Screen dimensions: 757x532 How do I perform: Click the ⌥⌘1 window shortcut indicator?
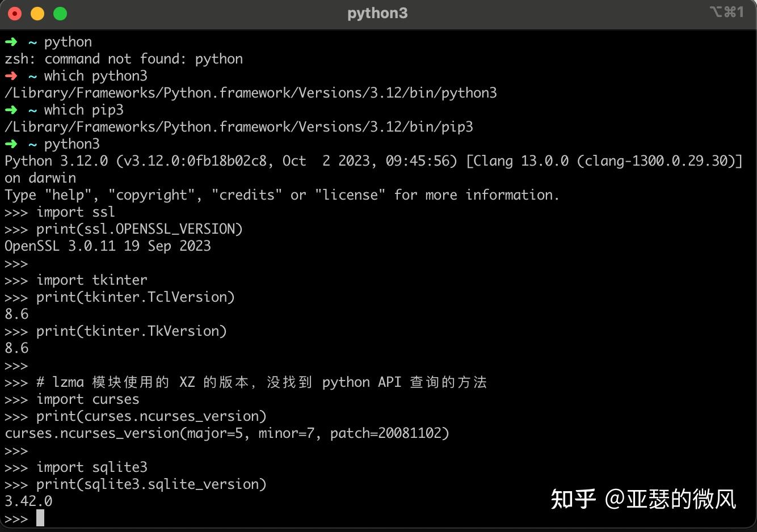[x=726, y=12]
